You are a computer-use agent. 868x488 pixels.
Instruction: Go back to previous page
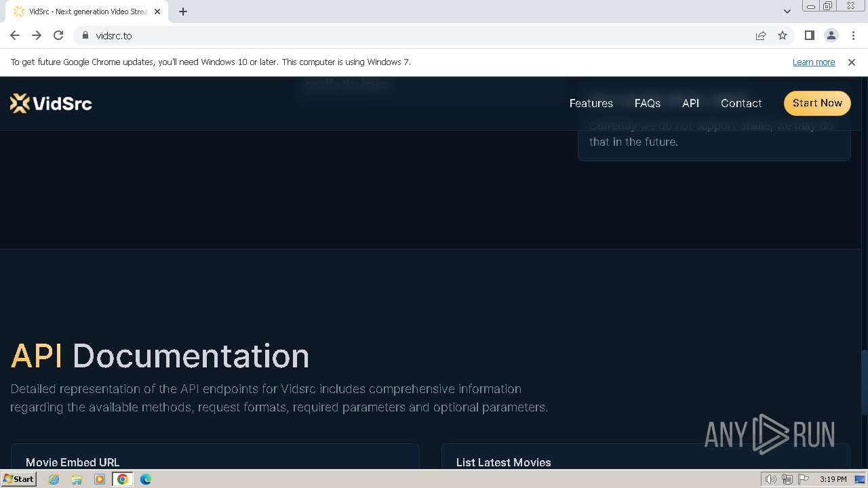pos(15,35)
